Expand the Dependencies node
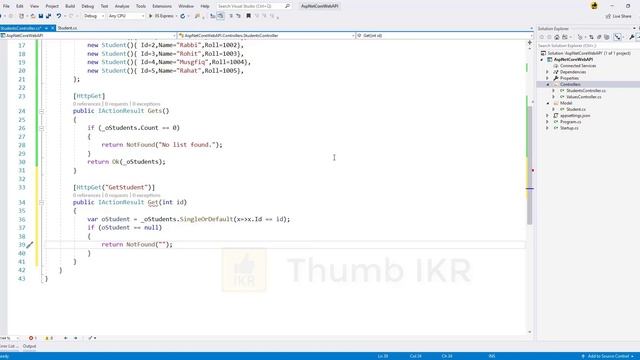The width and height of the screenshot is (640, 360). point(548,72)
